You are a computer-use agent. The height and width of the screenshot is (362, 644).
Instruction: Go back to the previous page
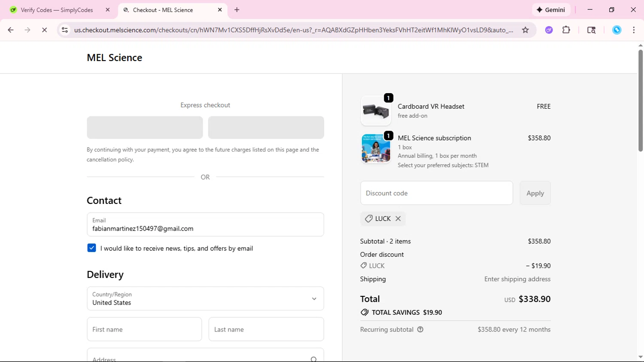(11, 30)
